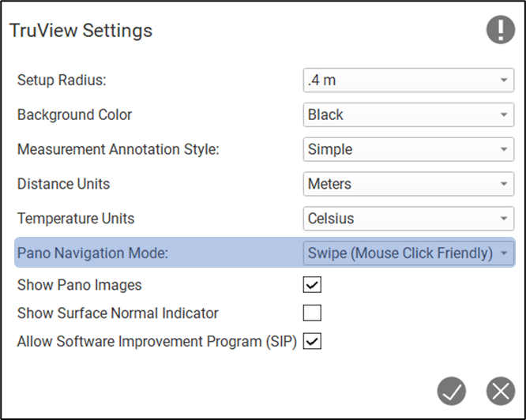Click the Background Color label
526x420 pixels.
pyautogui.click(x=74, y=114)
